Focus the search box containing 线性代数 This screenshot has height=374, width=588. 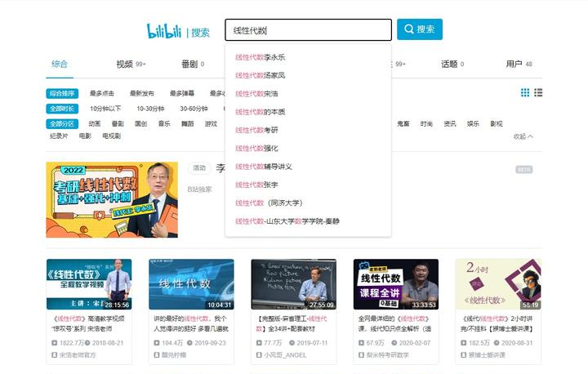tap(308, 30)
